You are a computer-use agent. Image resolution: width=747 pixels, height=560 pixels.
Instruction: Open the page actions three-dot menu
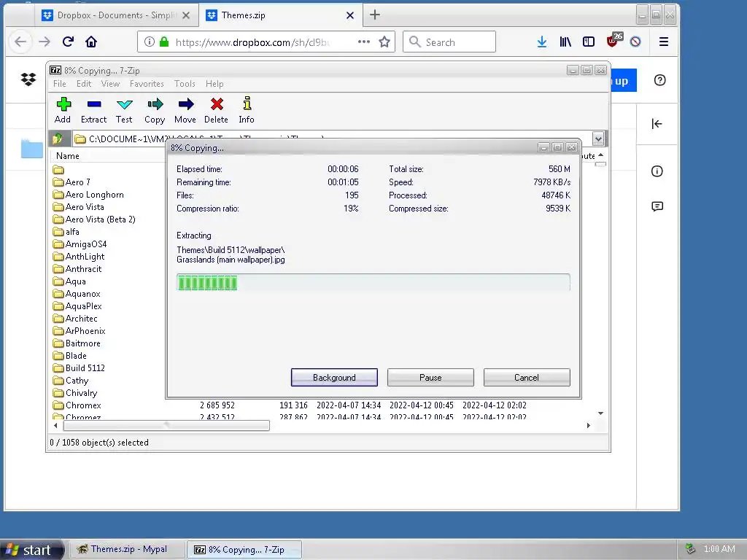(364, 42)
